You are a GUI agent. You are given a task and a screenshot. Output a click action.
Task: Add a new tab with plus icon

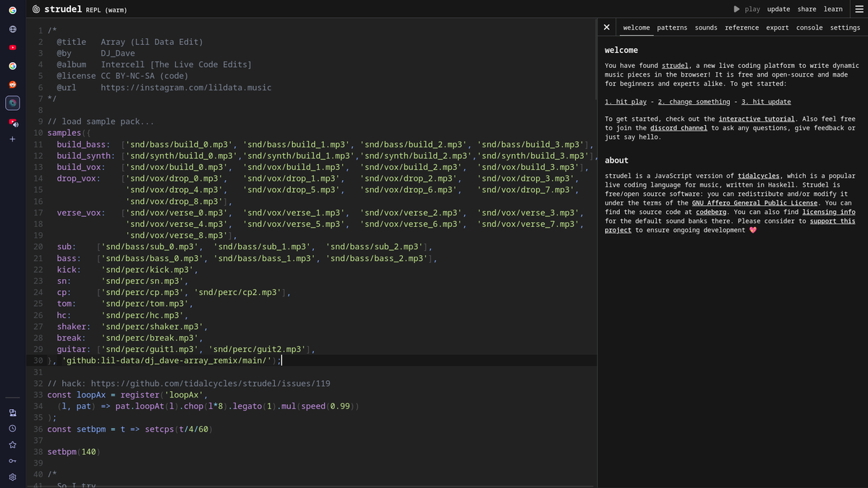(12, 139)
